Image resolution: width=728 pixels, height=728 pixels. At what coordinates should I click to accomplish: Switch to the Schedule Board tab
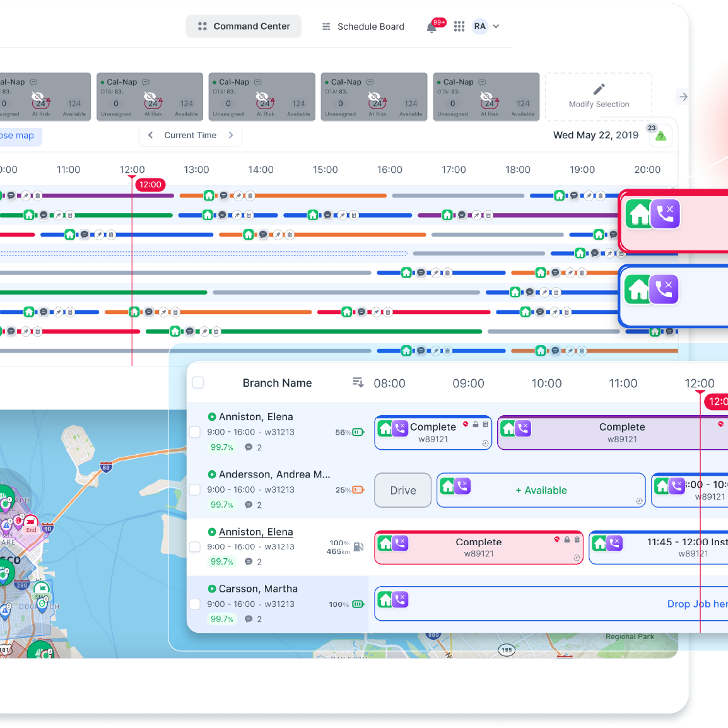363,26
